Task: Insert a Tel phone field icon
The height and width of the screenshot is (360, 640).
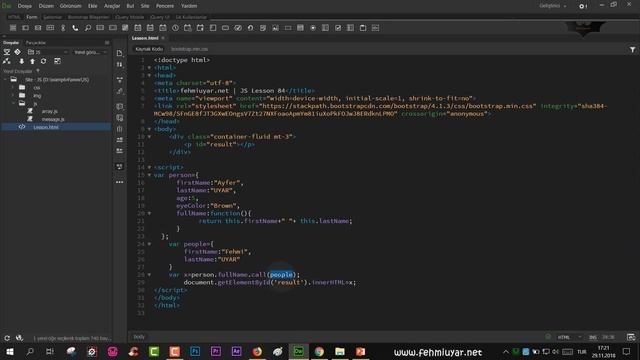Action: point(75,28)
